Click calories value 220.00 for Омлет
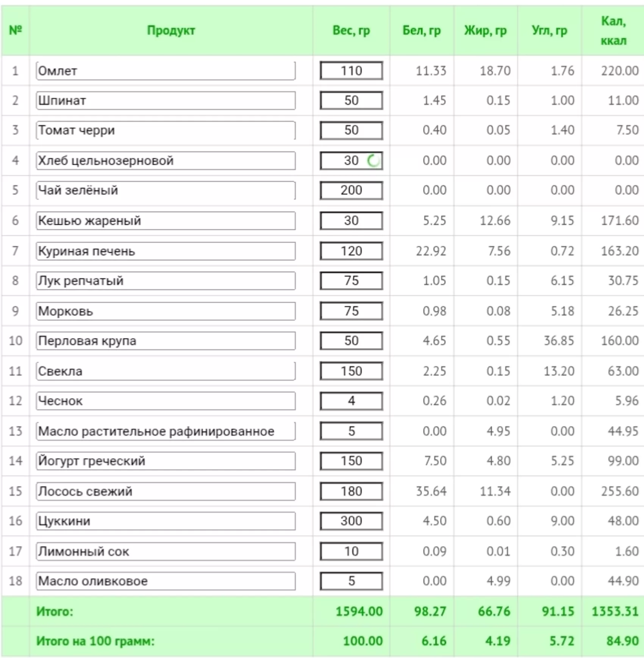Screen dimensions: 644x658 coord(620,70)
